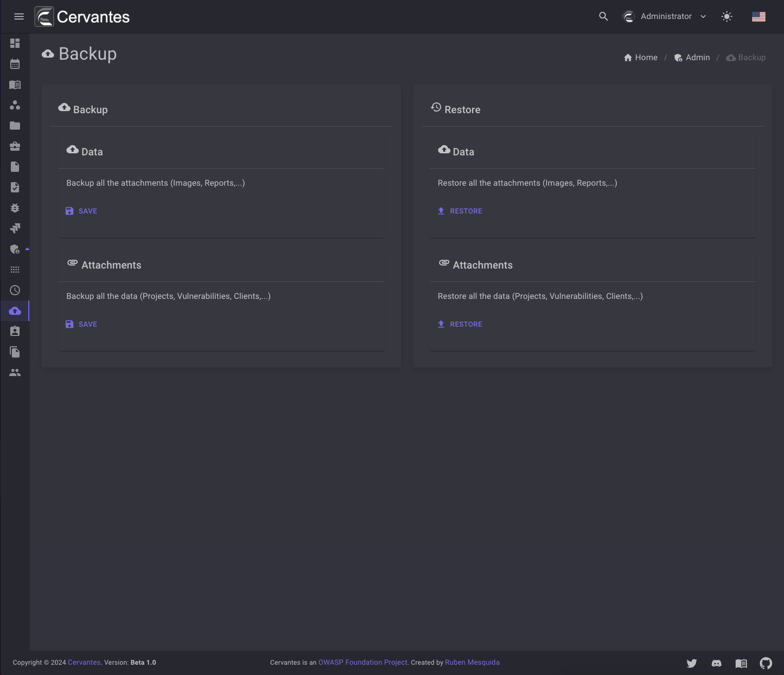Click 'Restore all the data (Projects, Vulnerabilities, Clients,...)' text
784x675 pixels.
click(x=540, y=296)
